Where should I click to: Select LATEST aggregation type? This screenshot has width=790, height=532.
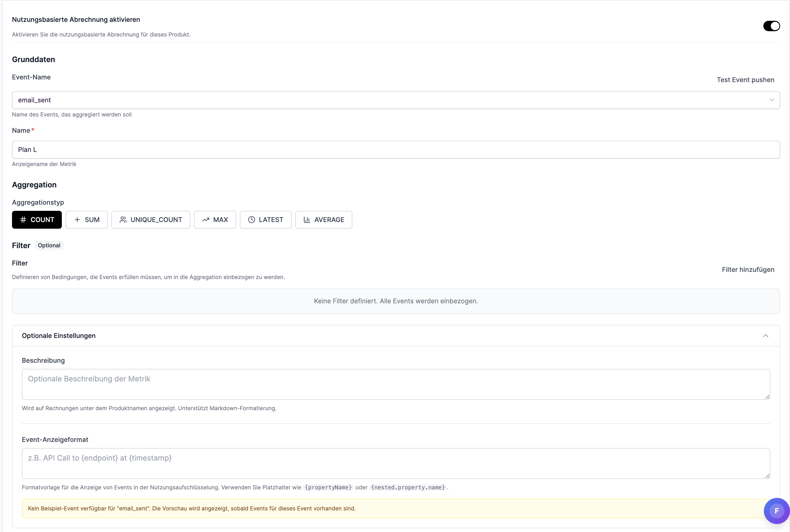[265, 220]
